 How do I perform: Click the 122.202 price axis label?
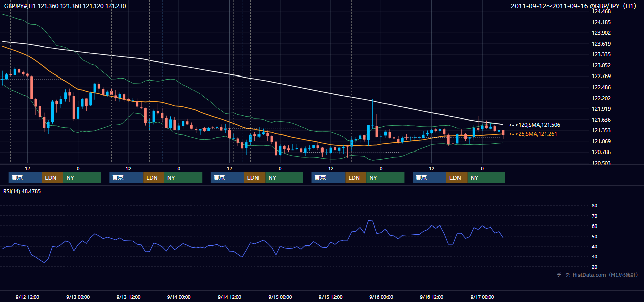(602, 98)
